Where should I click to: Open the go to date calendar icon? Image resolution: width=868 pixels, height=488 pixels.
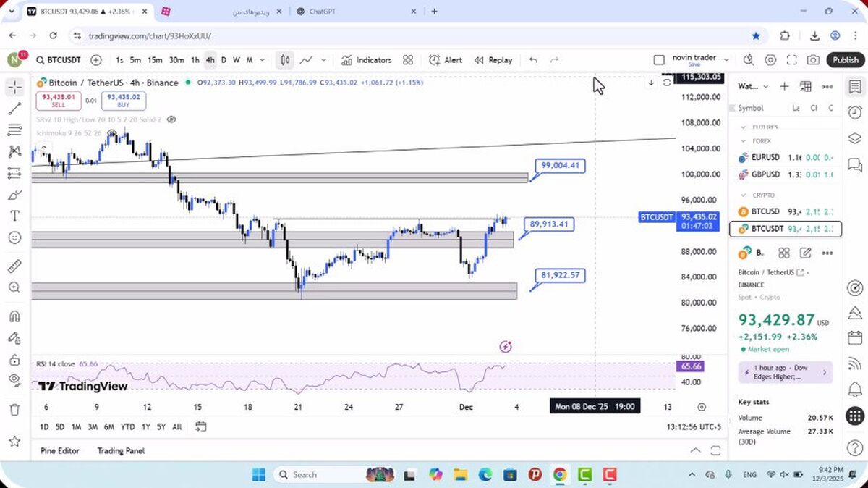click(x=200, y=427)
